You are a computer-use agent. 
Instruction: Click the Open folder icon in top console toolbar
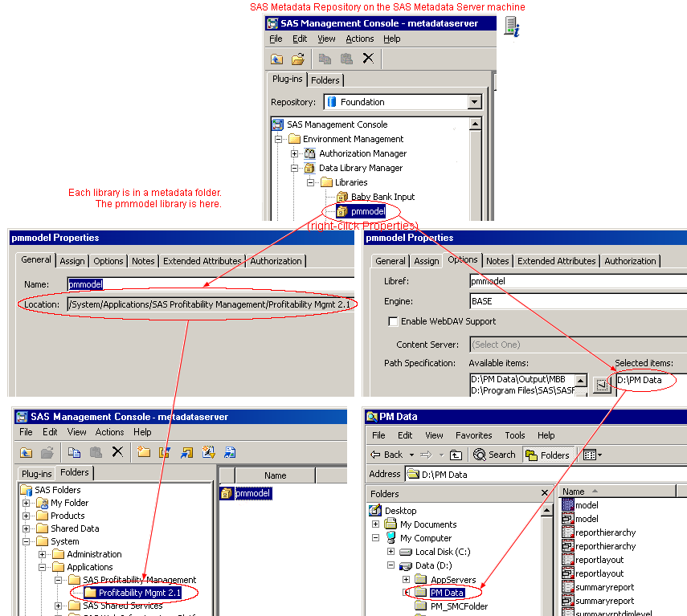[298, 59]
